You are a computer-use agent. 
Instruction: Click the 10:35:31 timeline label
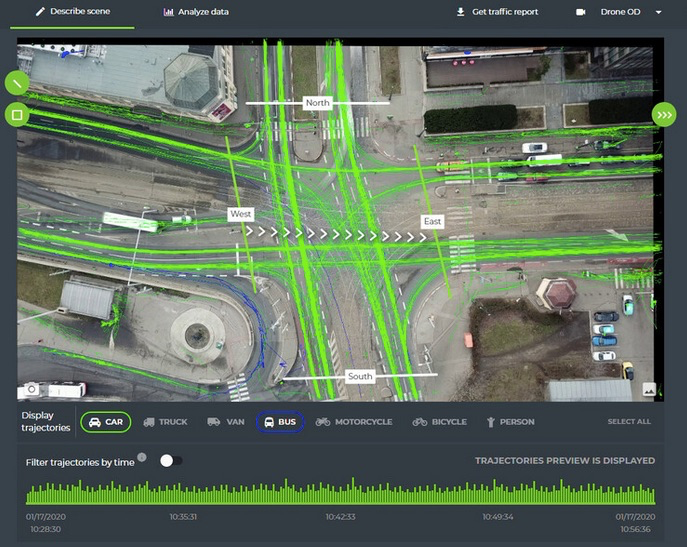pyautogui.click(x=183, y=517)
